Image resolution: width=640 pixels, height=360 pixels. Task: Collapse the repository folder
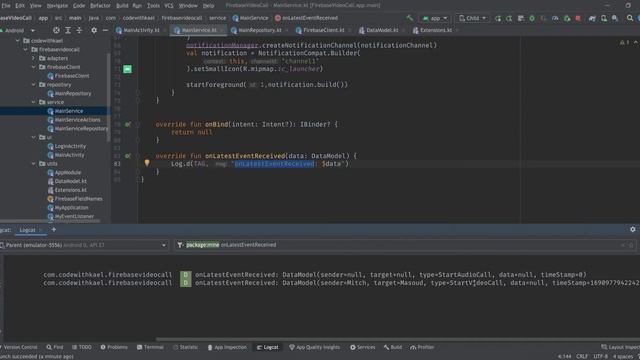point(33,84)
